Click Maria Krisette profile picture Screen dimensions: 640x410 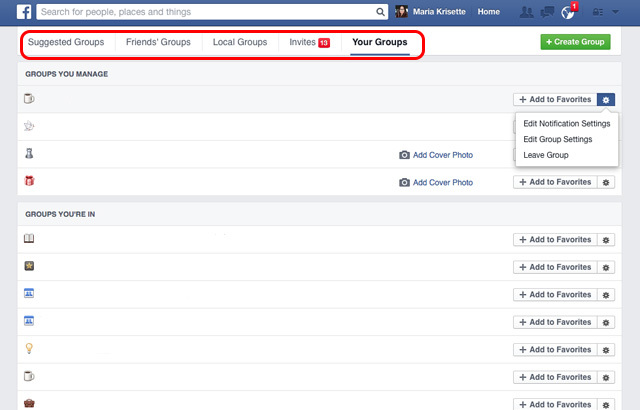[402, 11]
